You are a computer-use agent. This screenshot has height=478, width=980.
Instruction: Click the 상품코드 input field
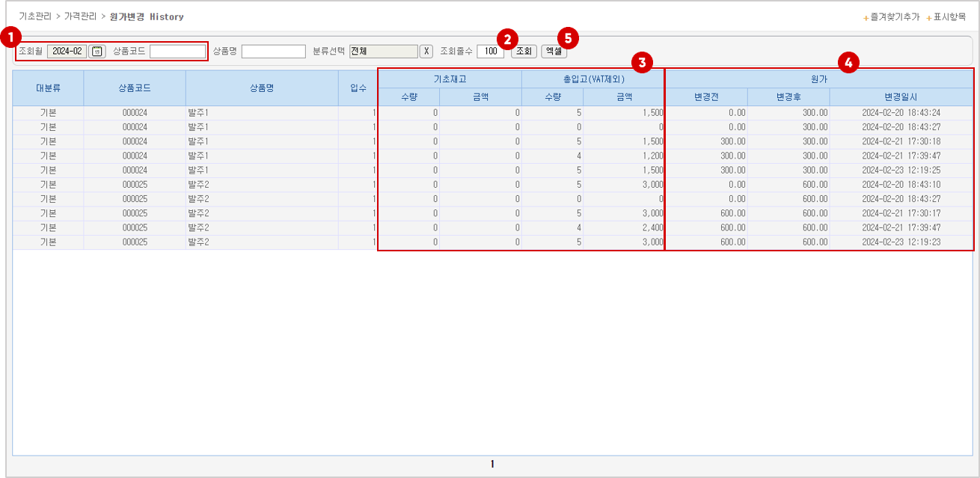tap(177, 51)
